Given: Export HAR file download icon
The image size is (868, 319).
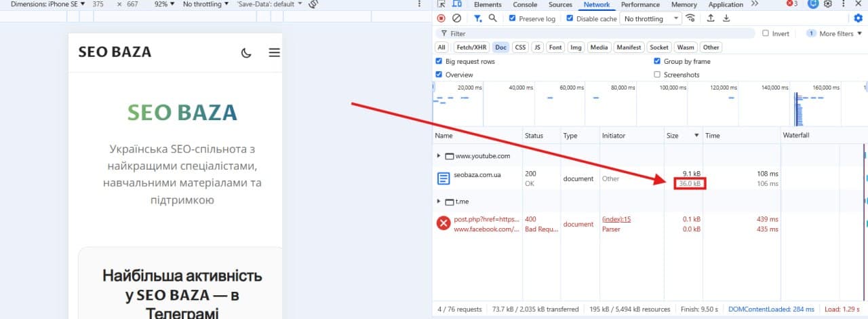Looking at the screenshot, I should point(726,18).
